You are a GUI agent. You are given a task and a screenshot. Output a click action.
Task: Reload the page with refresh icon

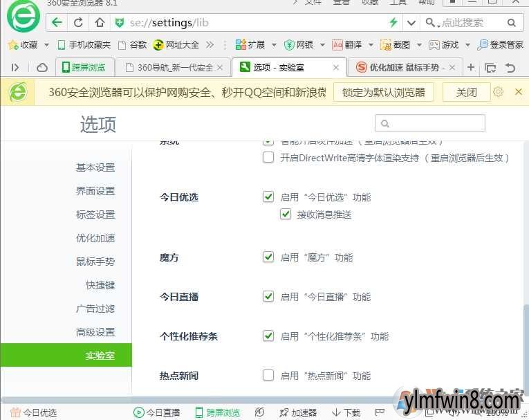coord(78,23)
